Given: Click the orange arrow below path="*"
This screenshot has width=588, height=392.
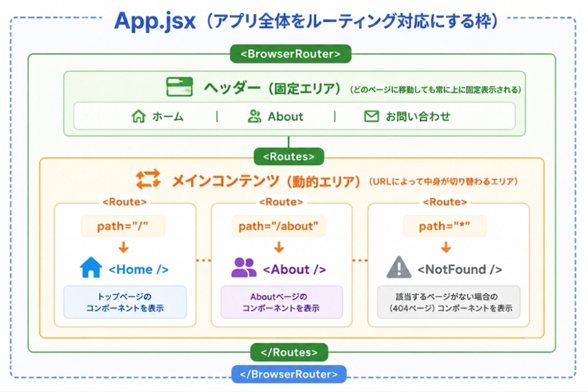Looking at the screenshot, I should [x=446, y=247].
